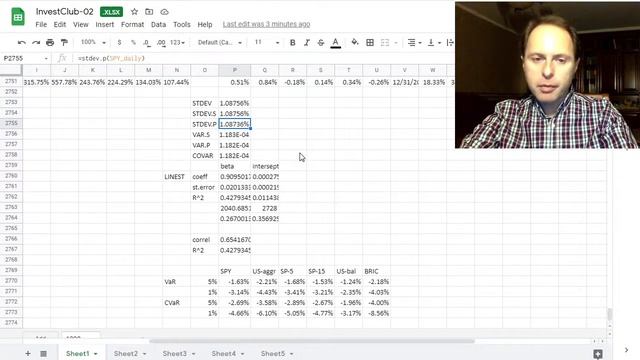Screen dimensions: 640x360
Task: Activate the Paint format tool
Action: pos(64,42)
